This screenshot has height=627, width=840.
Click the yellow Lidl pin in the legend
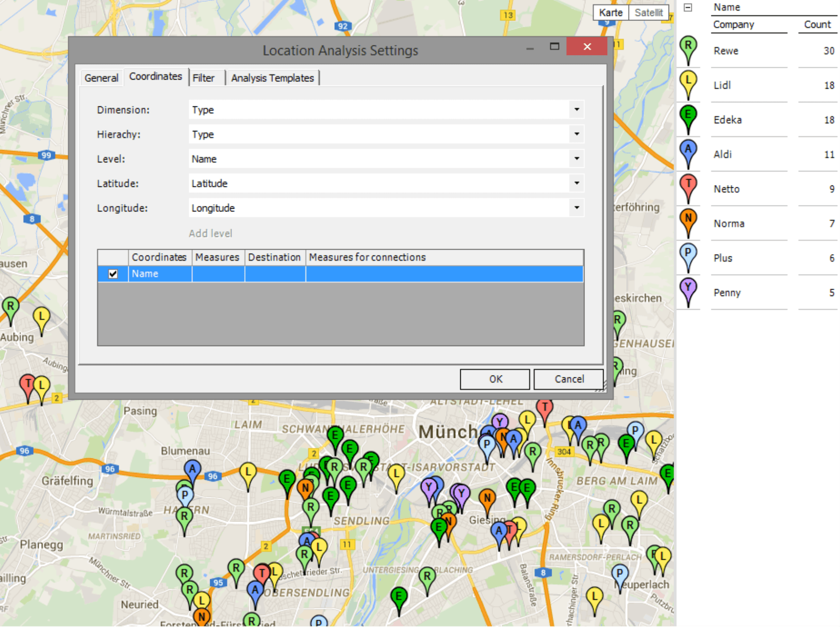click(x=688, y=81)
